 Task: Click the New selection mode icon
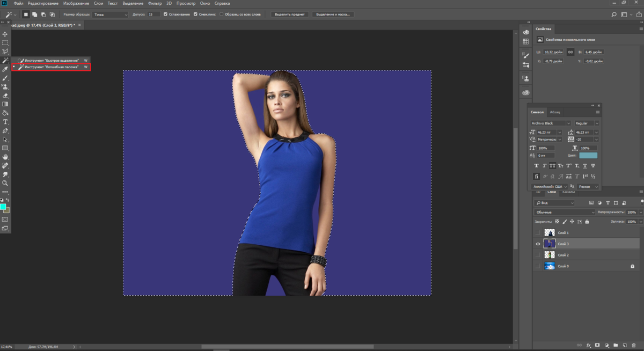click(x=26, y=14)
